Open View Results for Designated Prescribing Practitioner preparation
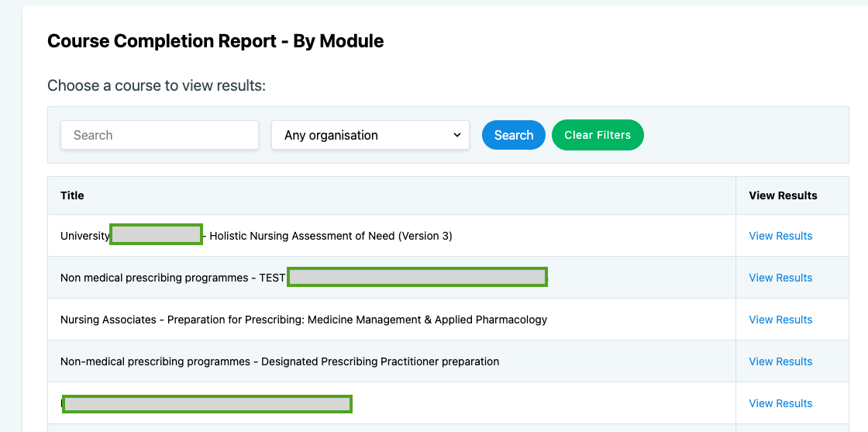Image resolution: width=868 pixels, height=432 pixels. [780, 361]
